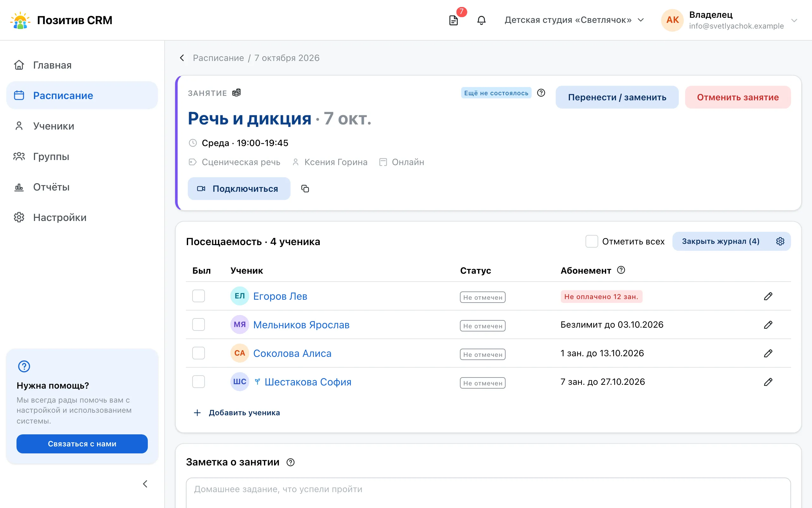Open Егоров Лев student link
Viewport: 812px width, 508px height.
(280, 296)
